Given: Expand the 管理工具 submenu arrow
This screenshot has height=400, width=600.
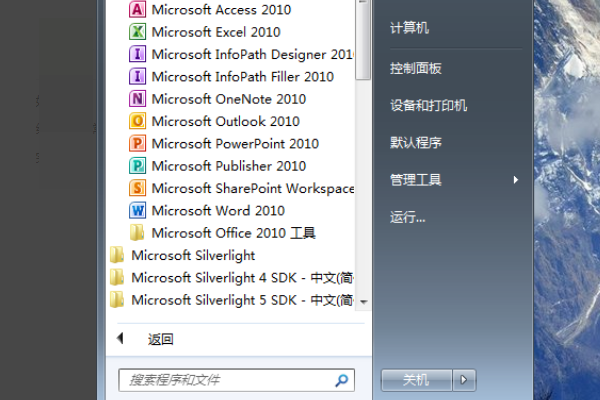Looking at the screenshot, I should (516, 180).
